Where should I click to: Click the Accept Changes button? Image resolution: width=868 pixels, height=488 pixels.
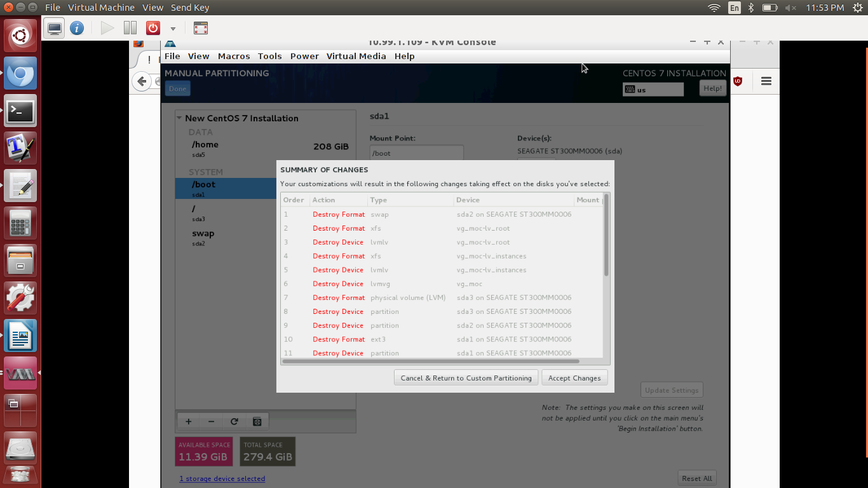574,378
